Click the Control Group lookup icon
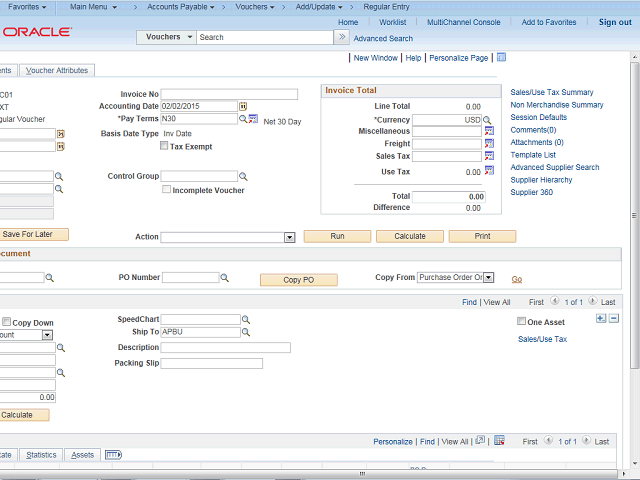 (244, 177)
